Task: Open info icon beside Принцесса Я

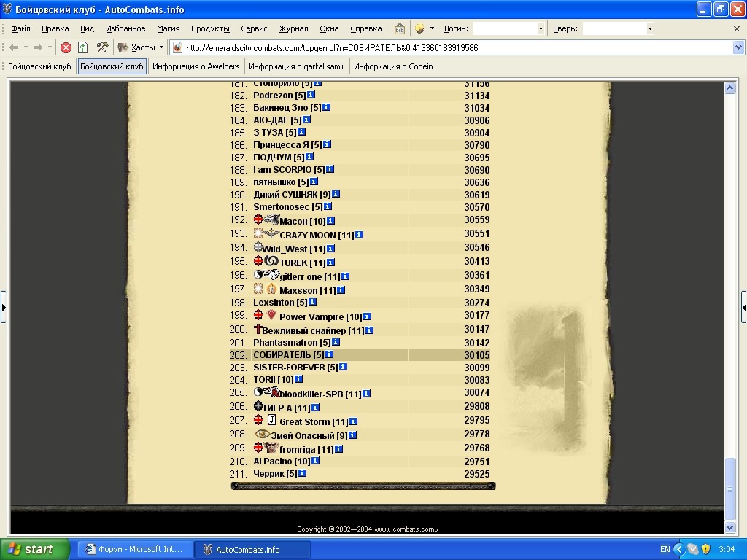Action: click(x=328, y=144)
